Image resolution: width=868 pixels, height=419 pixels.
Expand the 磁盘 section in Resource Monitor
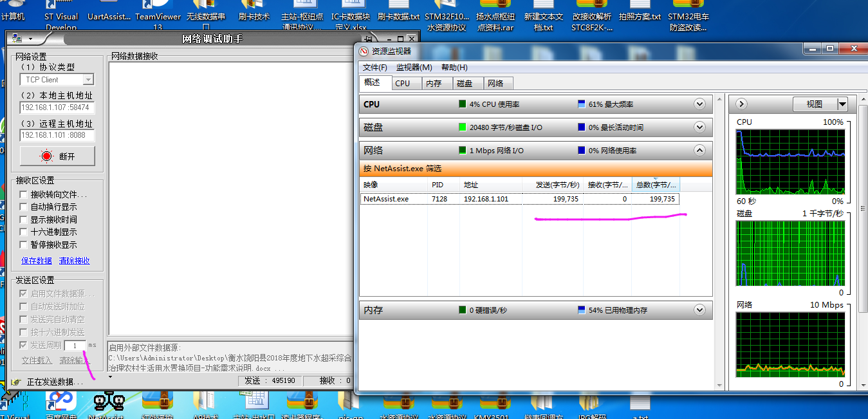pos(700,127)
